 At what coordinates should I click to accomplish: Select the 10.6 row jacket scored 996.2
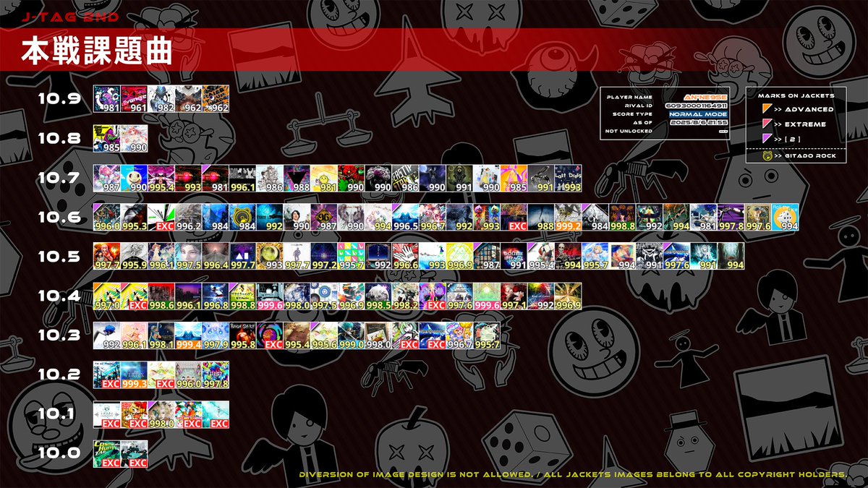coord(189,218)
